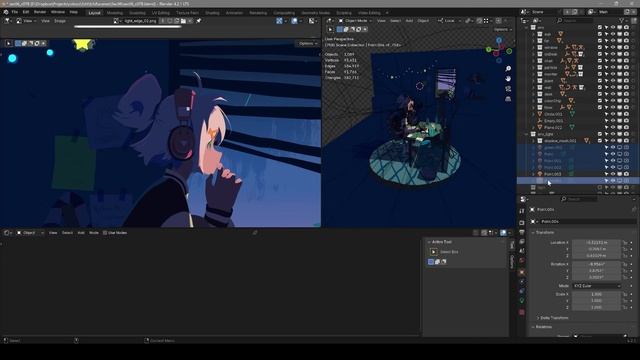This screenshot has height=360, width=640.
Task: Open the Add menu in 3D viewport header
Action: (x=409, y=20)
